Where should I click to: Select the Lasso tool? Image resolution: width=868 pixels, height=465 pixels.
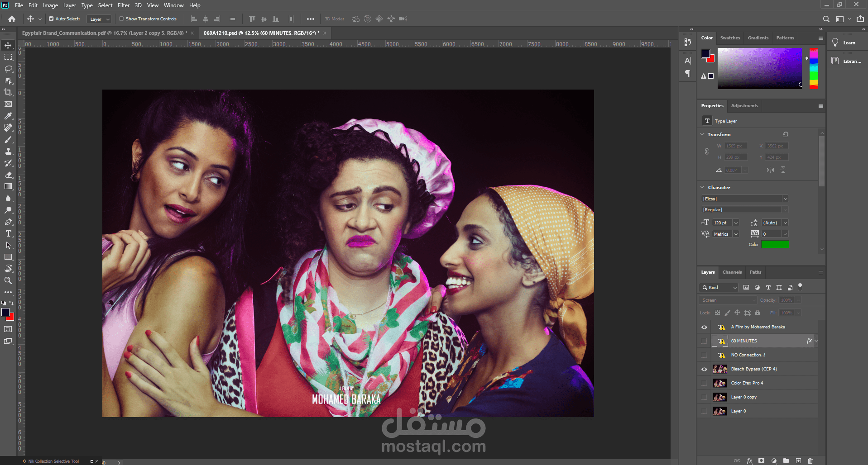pos(8,69)
